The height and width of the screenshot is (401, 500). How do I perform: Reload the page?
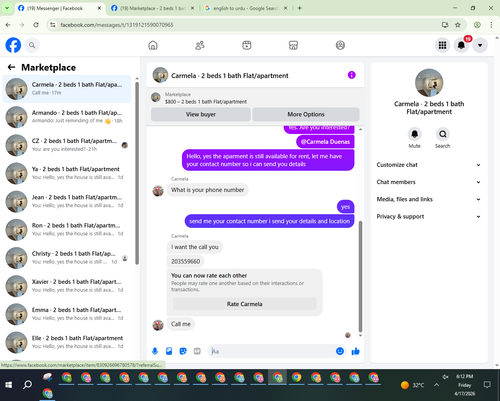36,25
